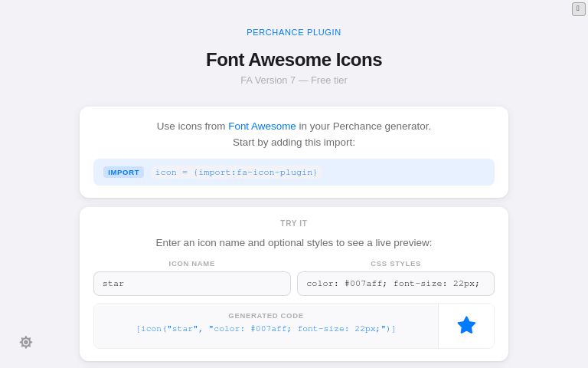Click the generated icon code text
This screenshot has width=588, height=368.
click(x=266, y=329)
